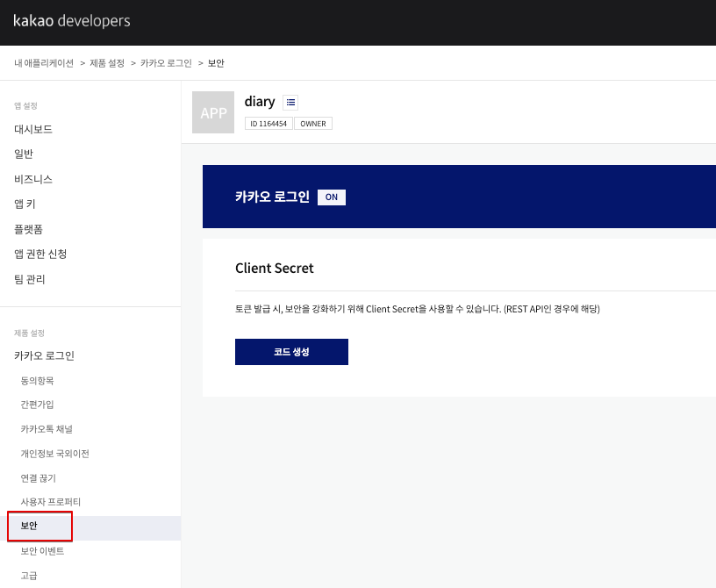Open 대시보드 in the sidebar

pyautogui.click(x=33, y=129)
